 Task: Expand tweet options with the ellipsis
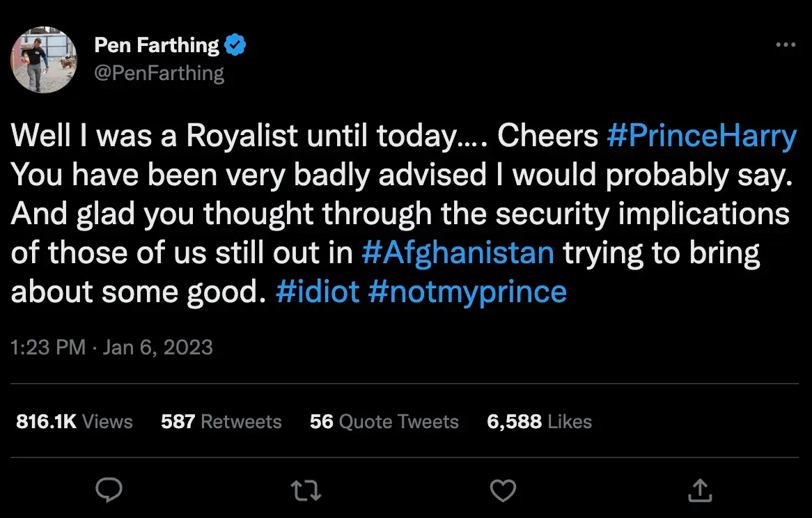click(786, 43)
